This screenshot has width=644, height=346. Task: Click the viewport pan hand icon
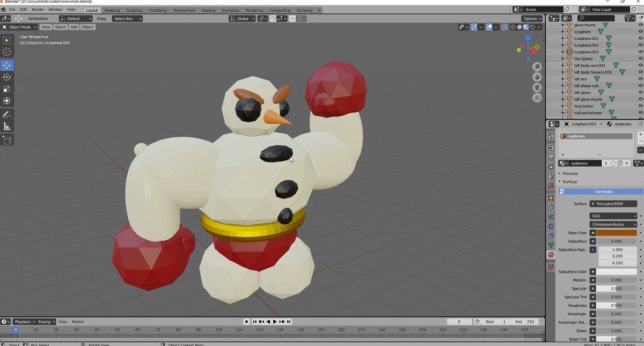[x=537, y=77]
